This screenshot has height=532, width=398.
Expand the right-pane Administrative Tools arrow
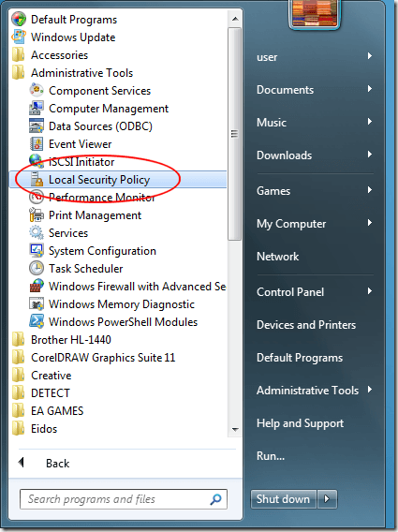coord(370,389)
